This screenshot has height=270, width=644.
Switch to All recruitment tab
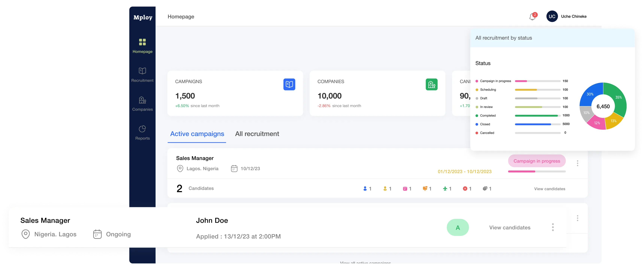[257, 134]
